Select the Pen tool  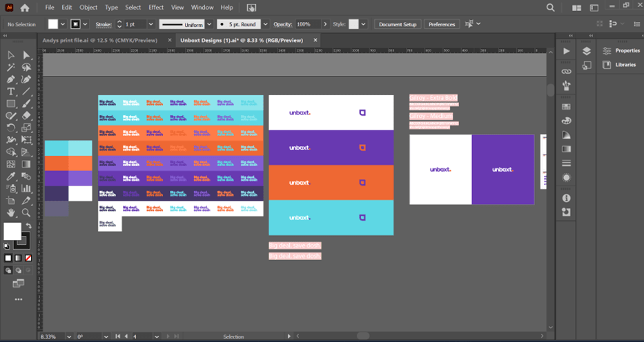(x=11, y=79)
